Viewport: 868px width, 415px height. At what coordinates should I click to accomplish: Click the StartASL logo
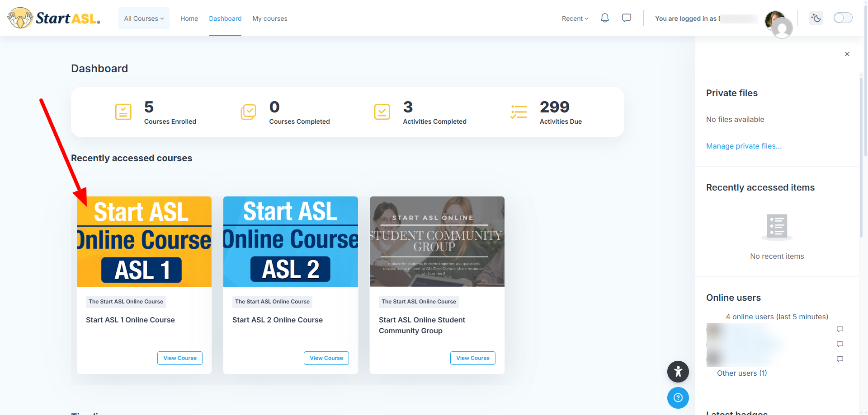tap(54, 18)
